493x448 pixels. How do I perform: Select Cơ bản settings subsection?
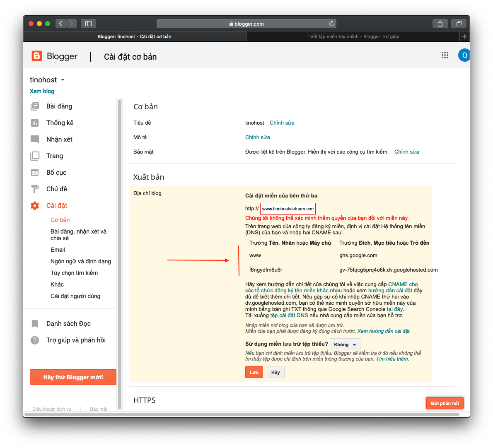tap(60, 220)
